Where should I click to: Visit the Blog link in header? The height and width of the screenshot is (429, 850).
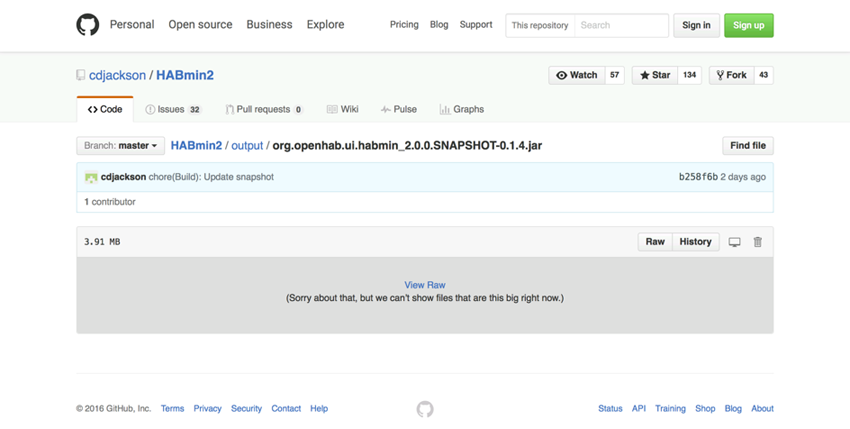tap(439, 24)
